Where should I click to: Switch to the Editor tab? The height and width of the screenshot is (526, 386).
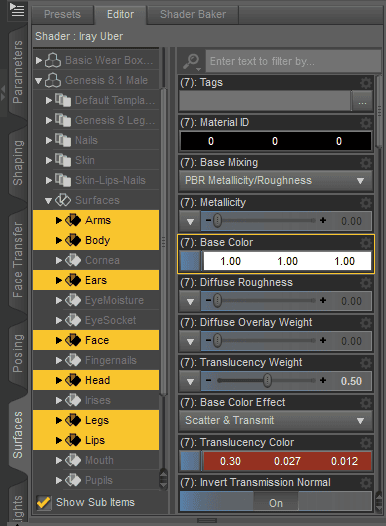coord(120,14)
